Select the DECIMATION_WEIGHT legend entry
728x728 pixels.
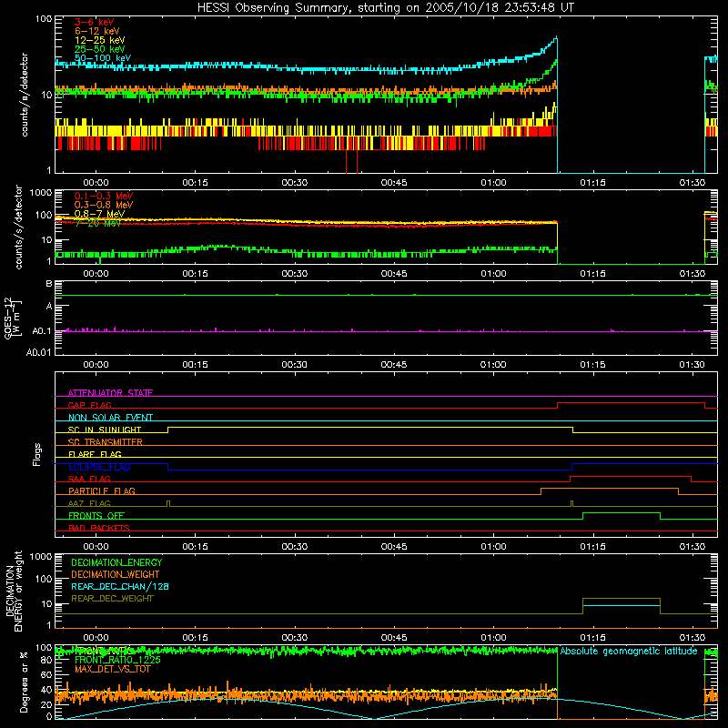coord(116,574)
